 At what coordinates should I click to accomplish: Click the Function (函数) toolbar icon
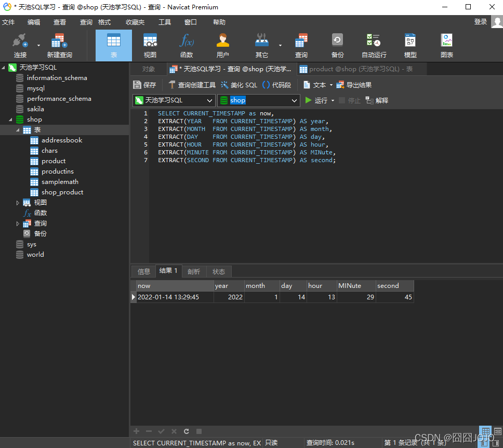click(x=187, y=46)
